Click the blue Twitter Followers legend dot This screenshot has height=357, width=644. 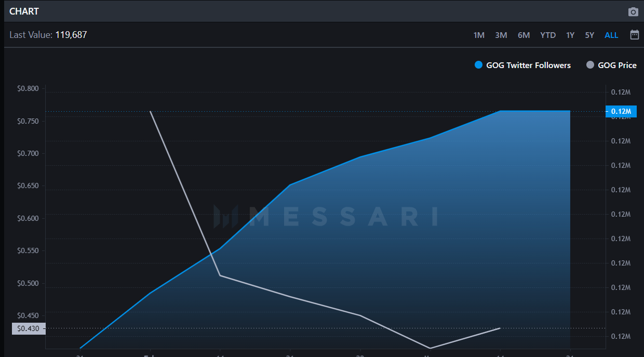(479, 65)
